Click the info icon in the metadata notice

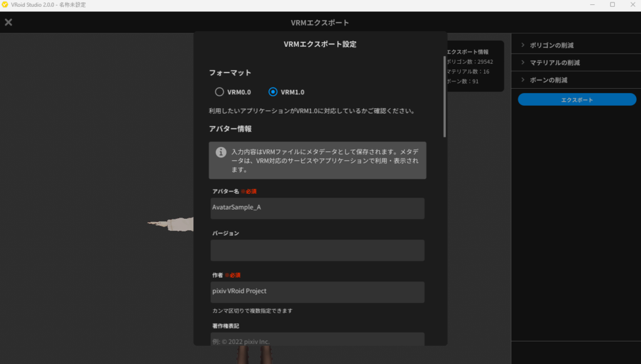pos(221,152)
